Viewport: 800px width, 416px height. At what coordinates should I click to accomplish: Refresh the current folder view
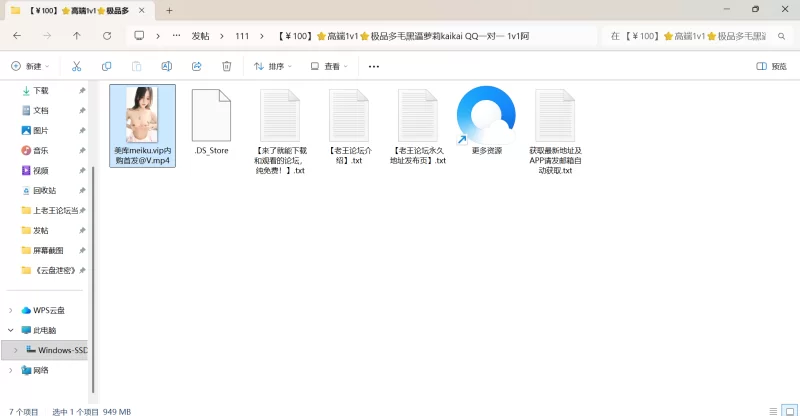[x=107, y=36]
